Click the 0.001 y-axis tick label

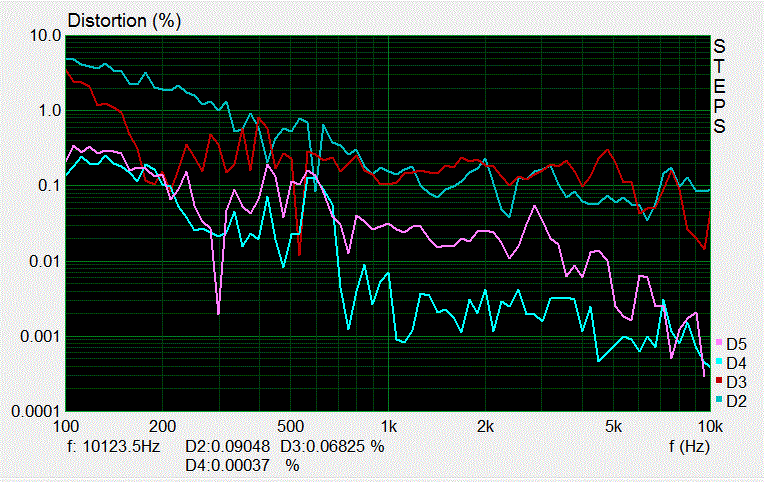[41, 336]
